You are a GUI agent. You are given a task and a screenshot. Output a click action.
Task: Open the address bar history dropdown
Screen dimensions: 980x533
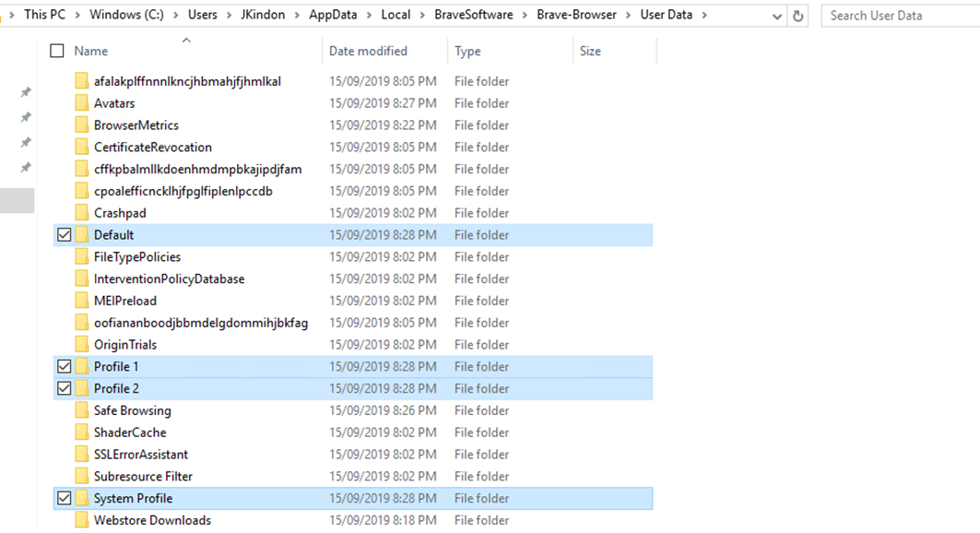(777, 17)
